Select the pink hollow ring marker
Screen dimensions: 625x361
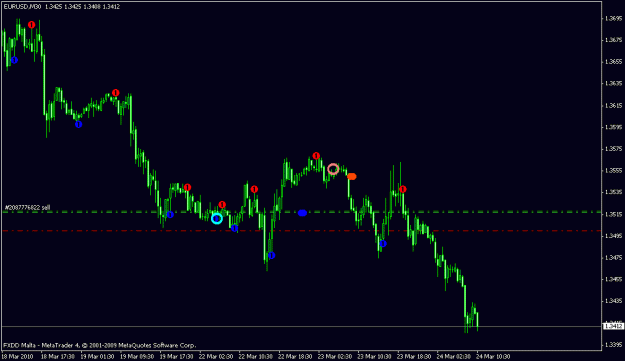coord(333,169)
